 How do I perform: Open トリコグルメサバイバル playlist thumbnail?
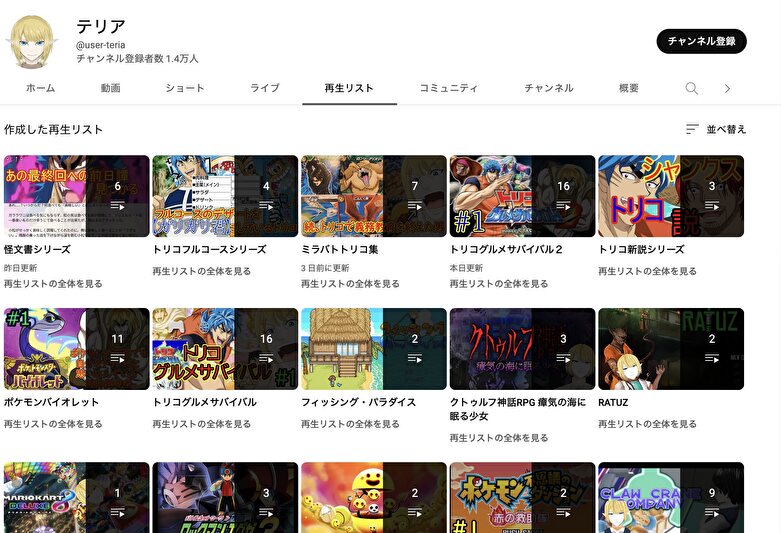(x=225, y=349)
